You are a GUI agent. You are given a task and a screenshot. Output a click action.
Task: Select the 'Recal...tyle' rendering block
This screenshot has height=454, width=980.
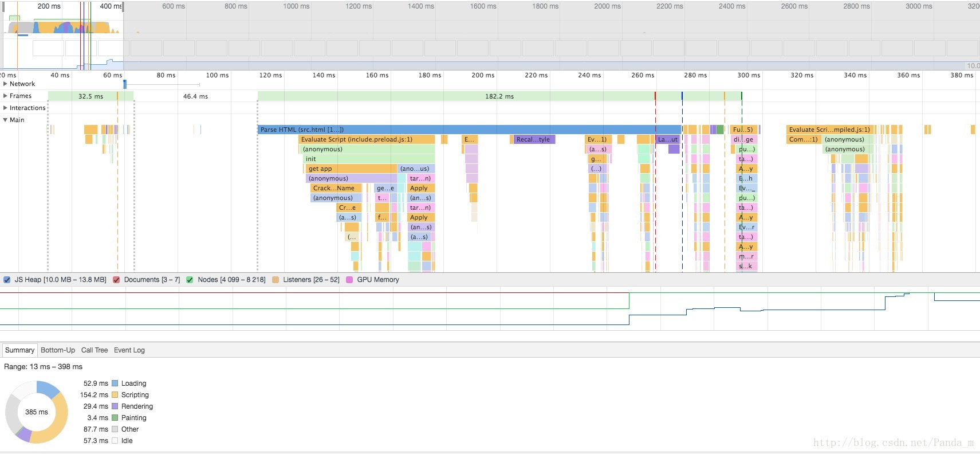(x=534, y=139)
